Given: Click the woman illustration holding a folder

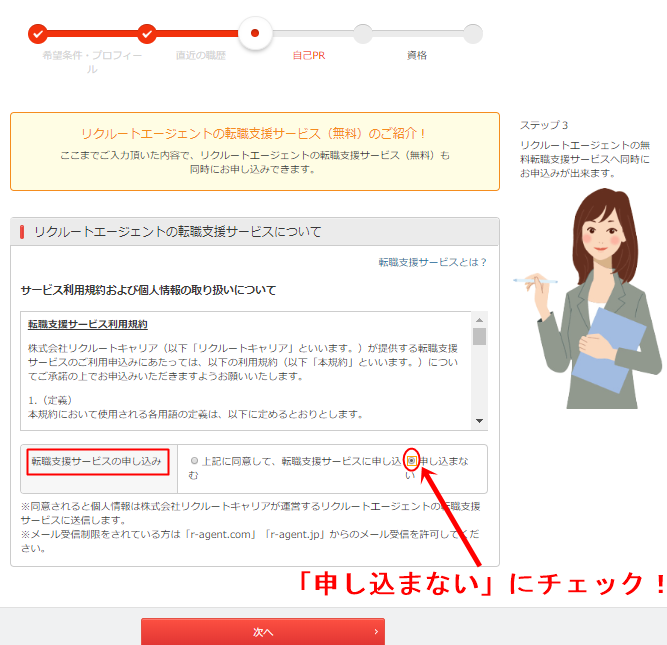Looking at the screenshot, I should tap(590, 299).
